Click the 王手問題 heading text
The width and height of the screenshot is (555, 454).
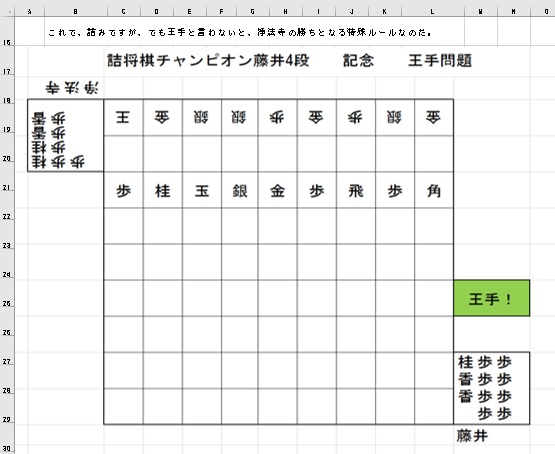pos(440,61)
